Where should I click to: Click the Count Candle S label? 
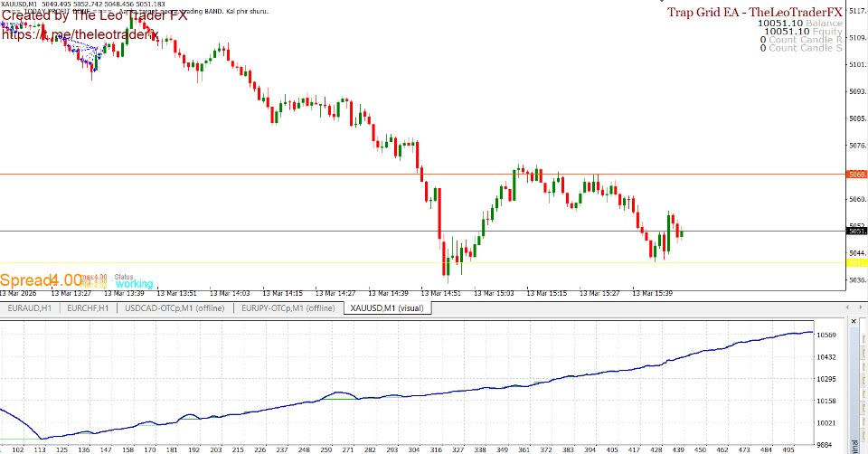pyautogui.click(x=801, y=48)
